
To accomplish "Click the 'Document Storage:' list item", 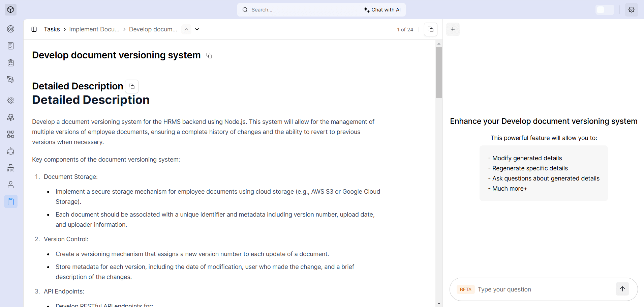I will (71, 177).
